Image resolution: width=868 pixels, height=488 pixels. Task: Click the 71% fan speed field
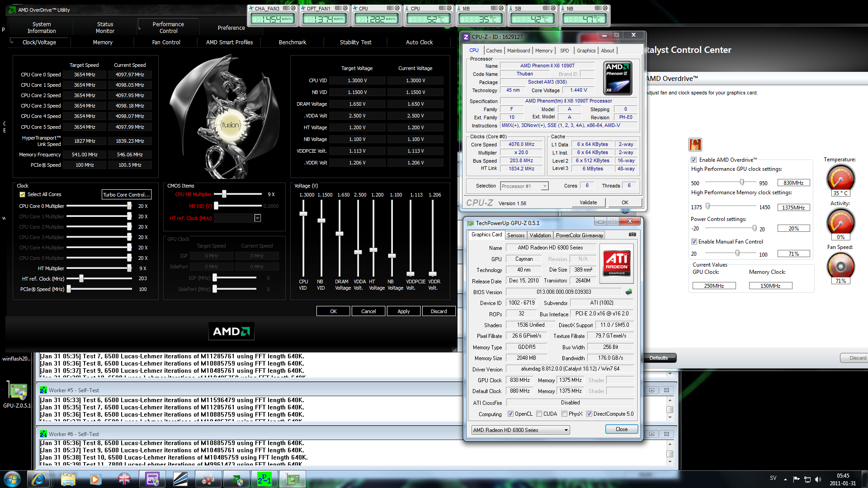click(x=793, y=254)
